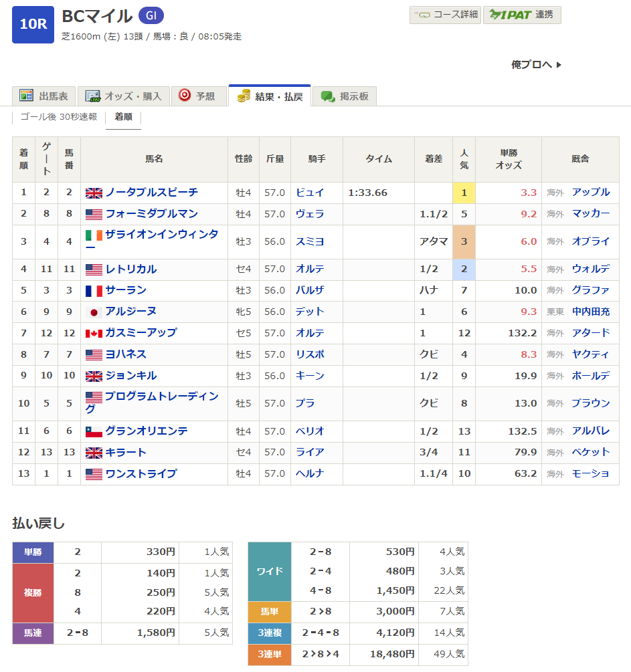631x672 pixels.
Task: Click the Canada flag beside ガスミーアップ
Action: tap(94, 334)
